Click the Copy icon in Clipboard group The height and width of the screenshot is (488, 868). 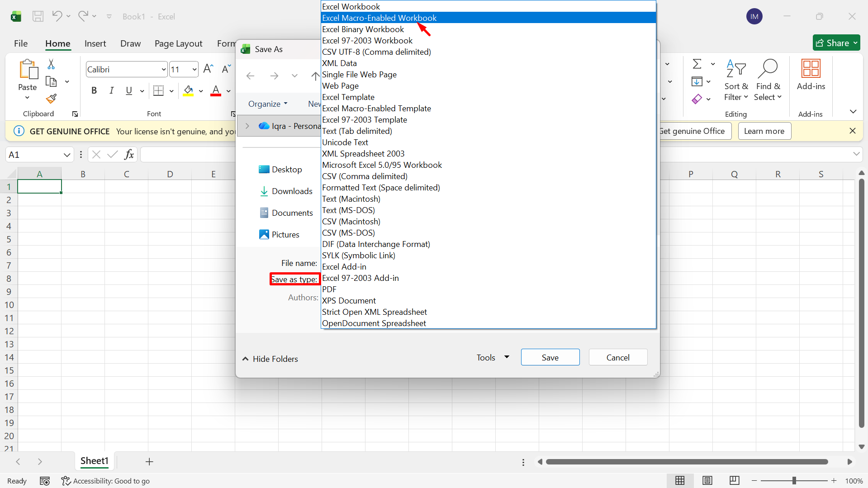coord(51,82)
